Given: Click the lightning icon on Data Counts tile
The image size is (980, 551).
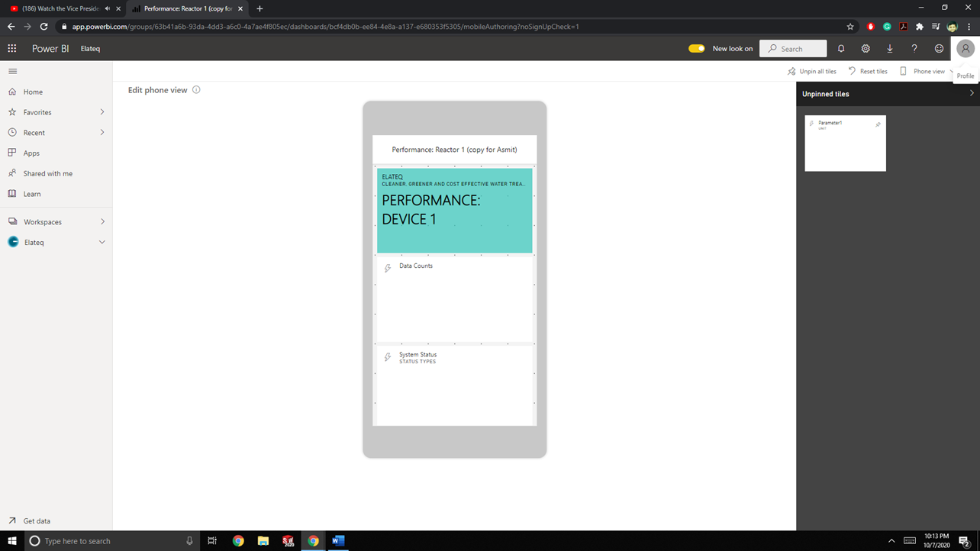Looking at the screenshot, I should [388, 268].
